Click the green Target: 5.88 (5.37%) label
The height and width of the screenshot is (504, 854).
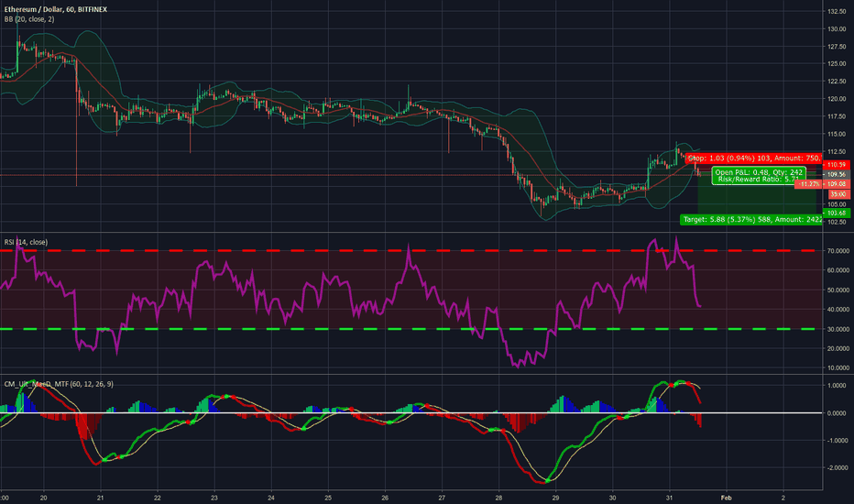(751, 219)
